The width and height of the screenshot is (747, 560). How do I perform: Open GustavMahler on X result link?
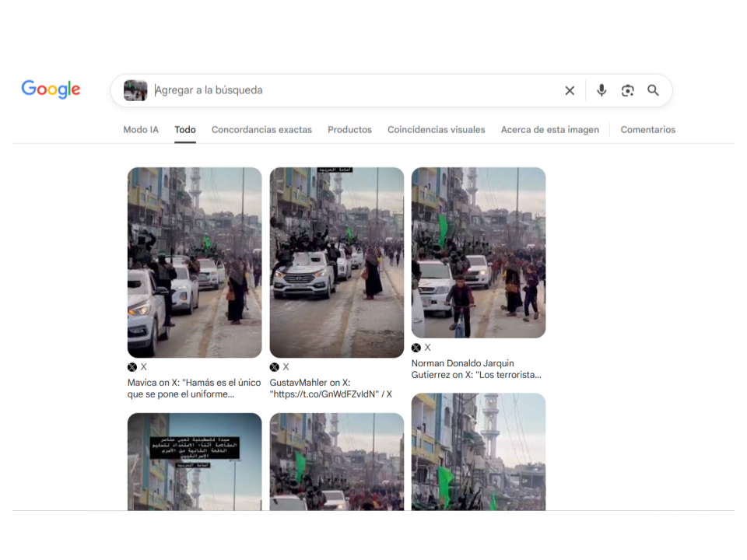[x=331, y=388]
